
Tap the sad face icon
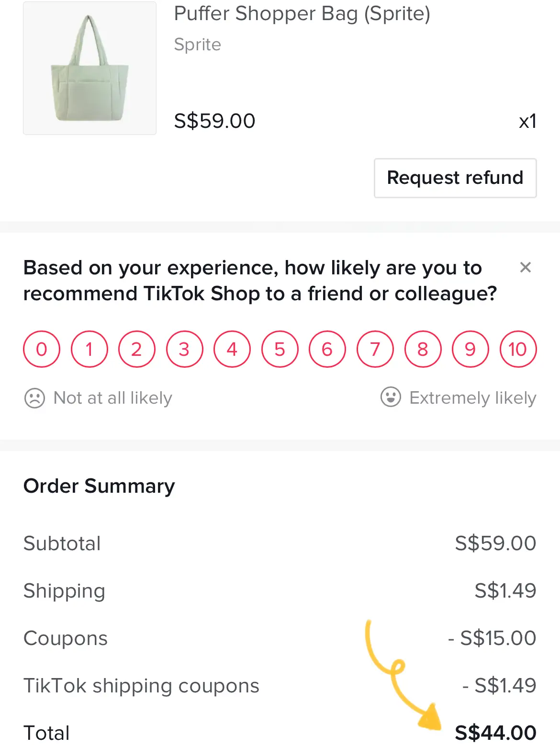[x=34, y=398]
